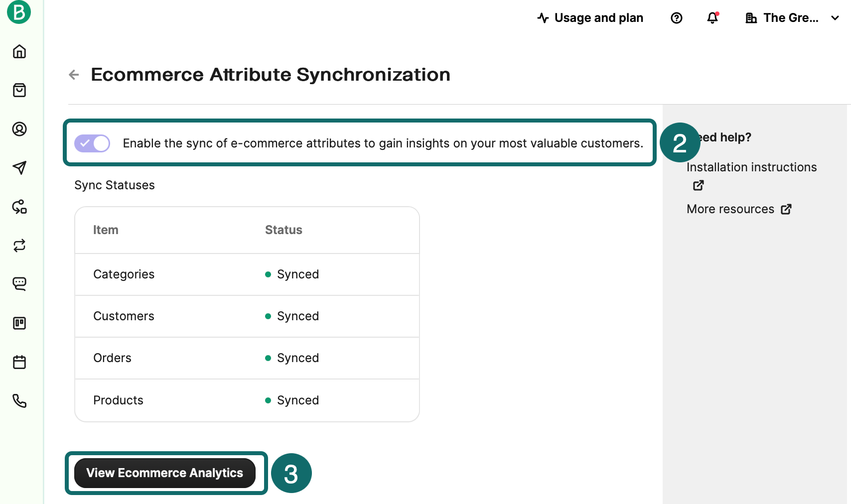Open the Conversations chat icon
The height and width of the screenshot is (504, 851).
(19, 284)
